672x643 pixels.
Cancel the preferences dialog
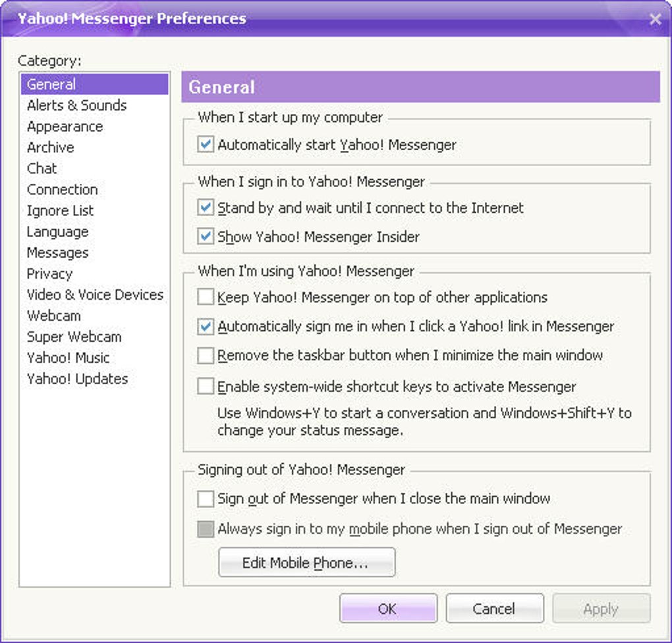point(494,609)
